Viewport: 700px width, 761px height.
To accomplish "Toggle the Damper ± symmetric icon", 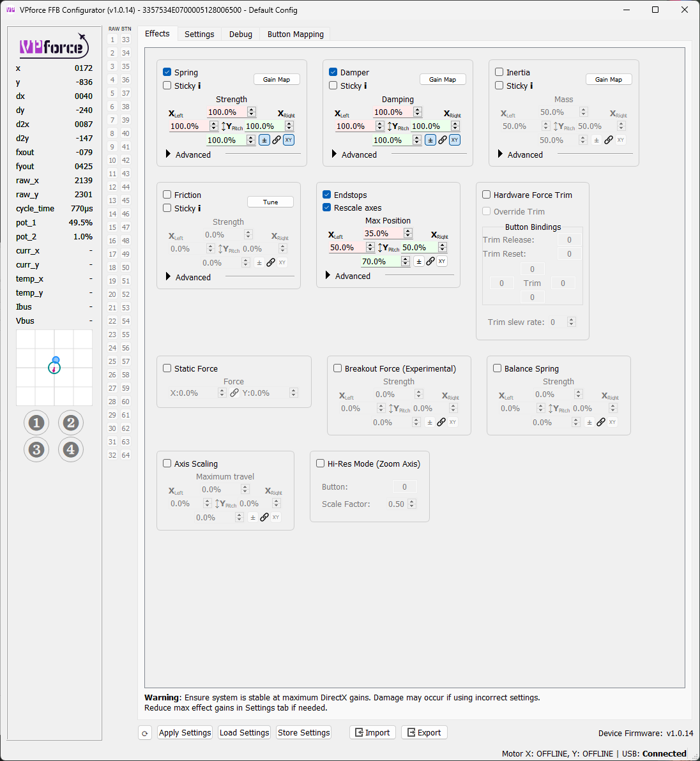I will 430,140.
